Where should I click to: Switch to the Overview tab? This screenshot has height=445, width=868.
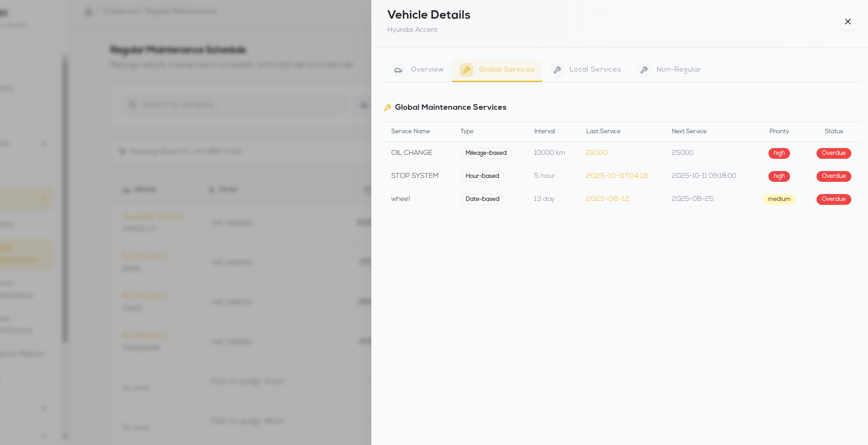tap(427, 70)
